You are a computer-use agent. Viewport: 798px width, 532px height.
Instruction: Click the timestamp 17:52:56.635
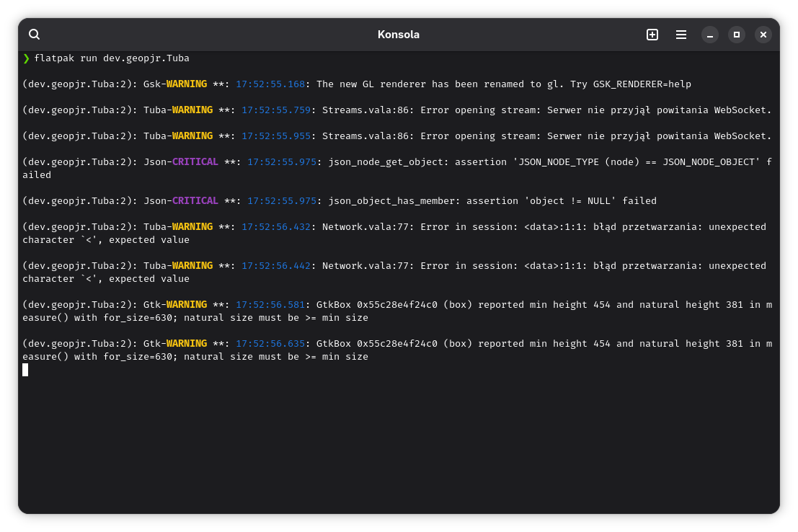point(270,343)
